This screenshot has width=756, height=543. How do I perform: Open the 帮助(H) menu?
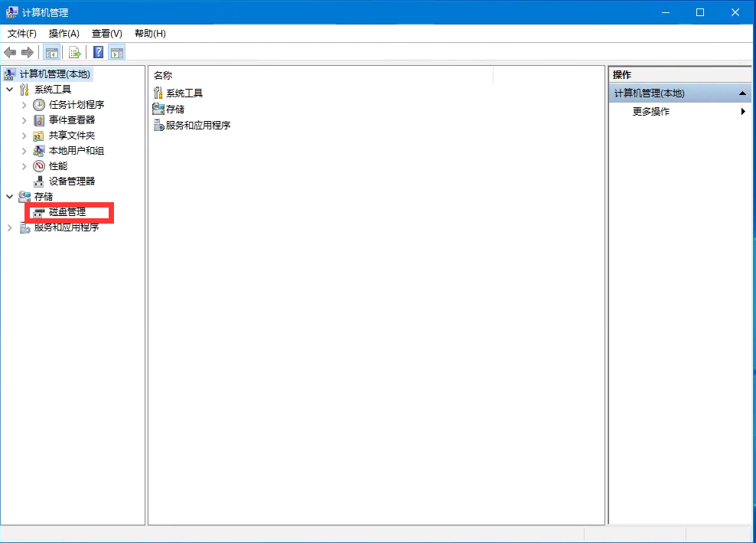(x=150, y=34)
